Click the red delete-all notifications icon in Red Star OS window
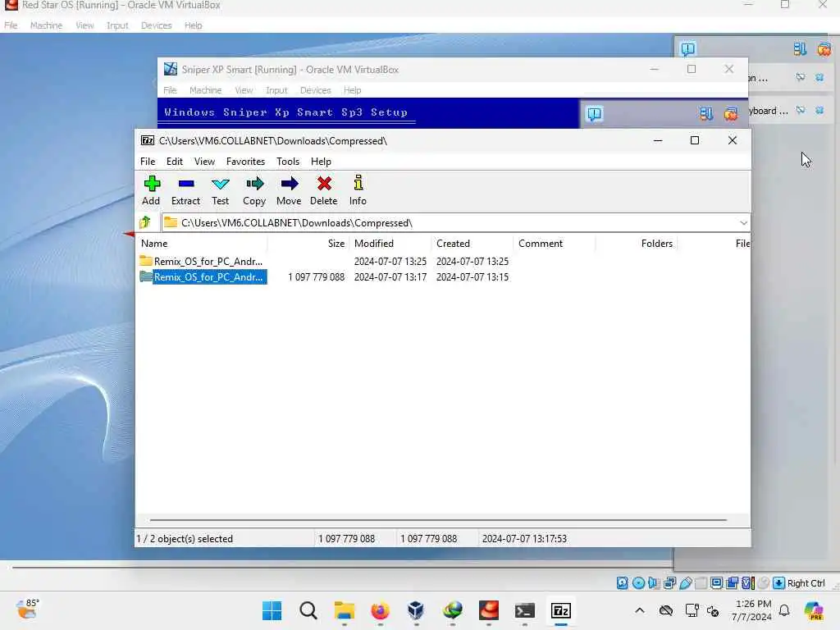This screenshot has width=840, height=630. [x=824, y=49]
